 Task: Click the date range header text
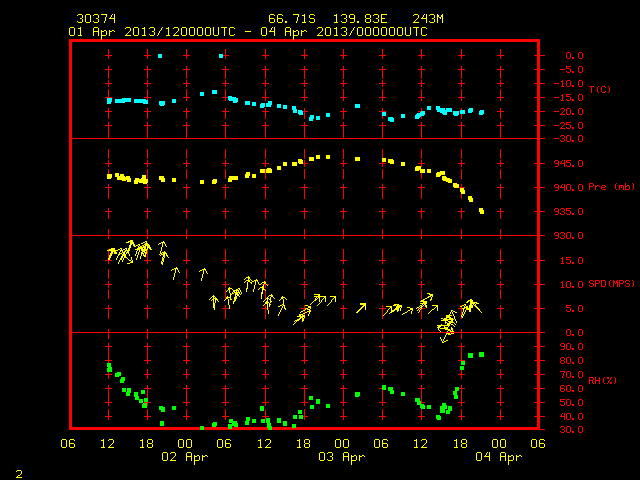(248, 32)
